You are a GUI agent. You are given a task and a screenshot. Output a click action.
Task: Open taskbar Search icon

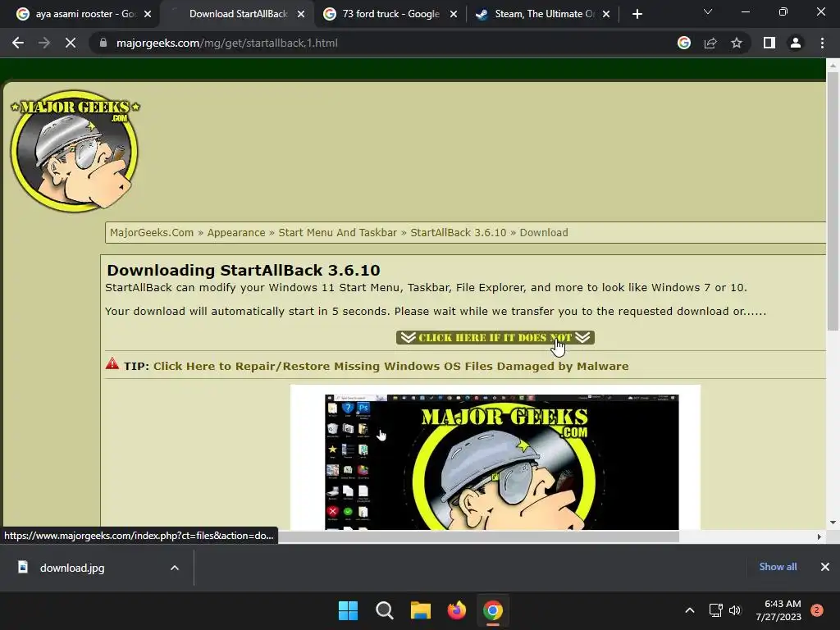click(x=385, y=610)
